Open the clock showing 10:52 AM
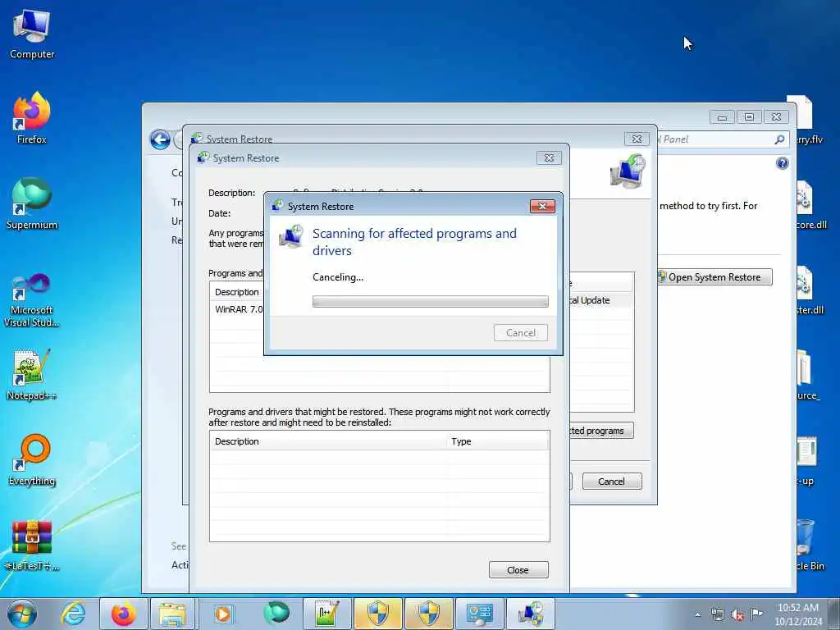The height and width of the screenshot is (630, 840). click(797, 608)
